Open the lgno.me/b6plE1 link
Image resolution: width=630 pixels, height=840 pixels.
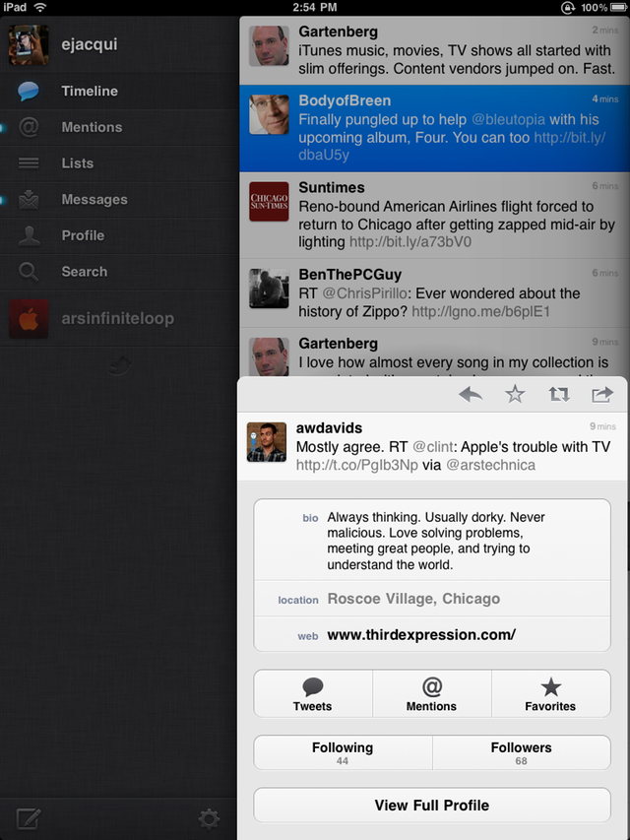480,312
